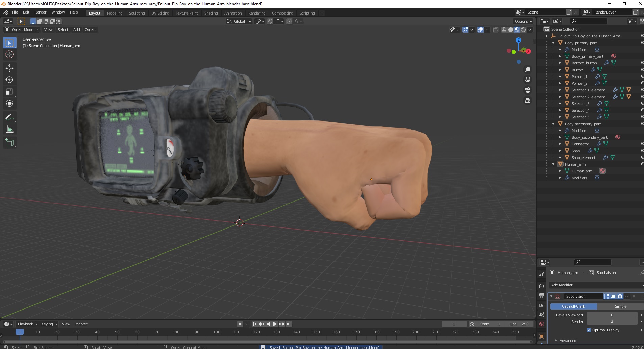This screenshot has height=349, width=644.
Task: Switch to the Shading workspace tab
Action: 211,13
